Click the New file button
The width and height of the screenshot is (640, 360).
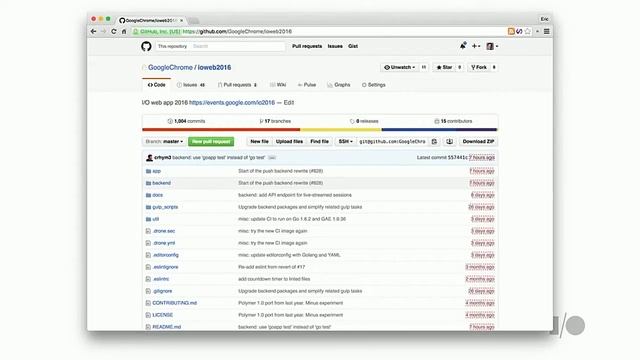(259, 142)
